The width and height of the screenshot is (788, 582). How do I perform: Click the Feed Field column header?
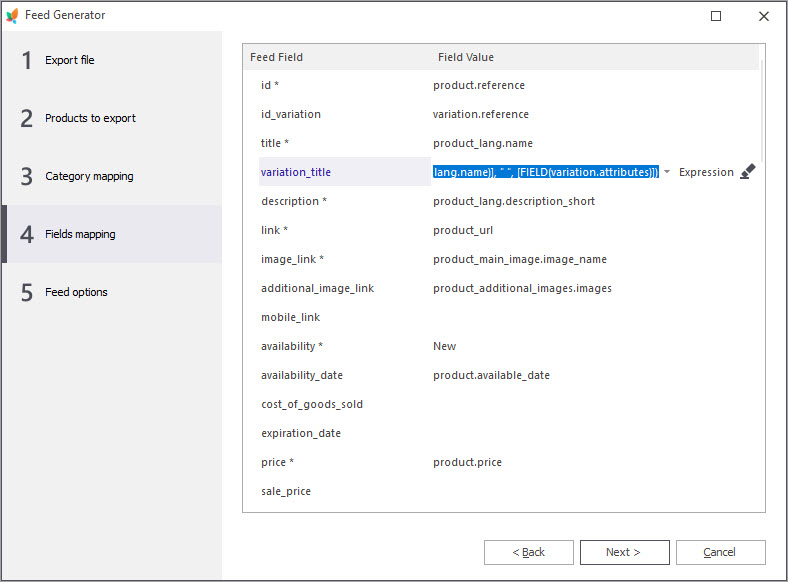click(276, 57)
